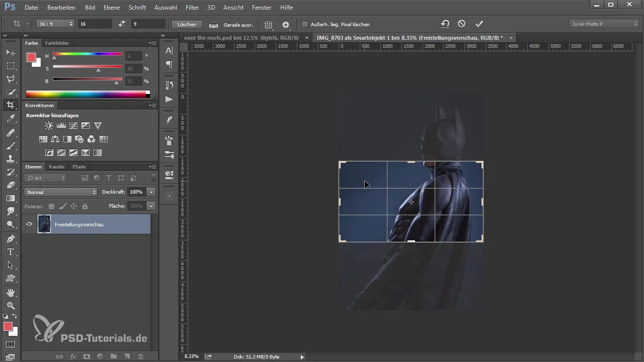Select the Polygonal Lasso tool

10,79
